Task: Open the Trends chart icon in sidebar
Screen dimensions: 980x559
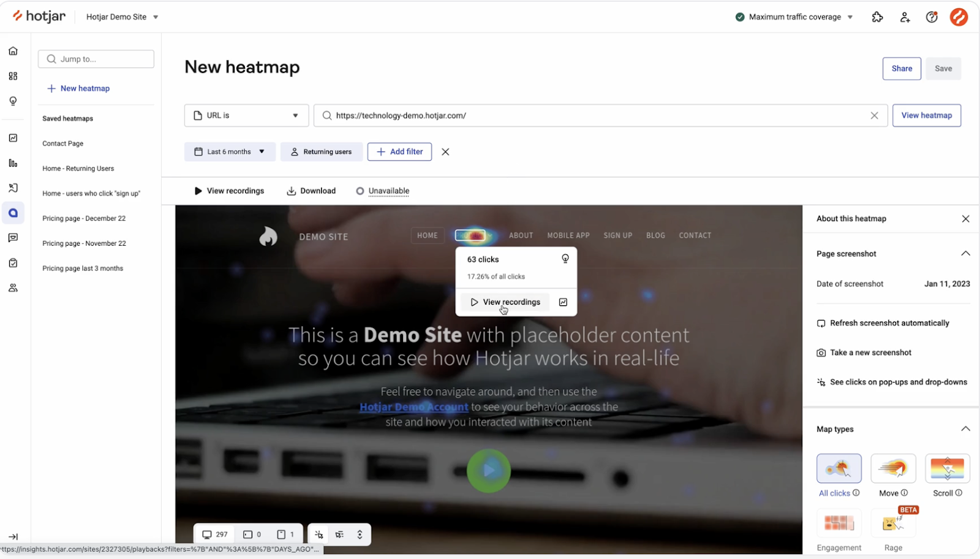Action: [13, 138]
